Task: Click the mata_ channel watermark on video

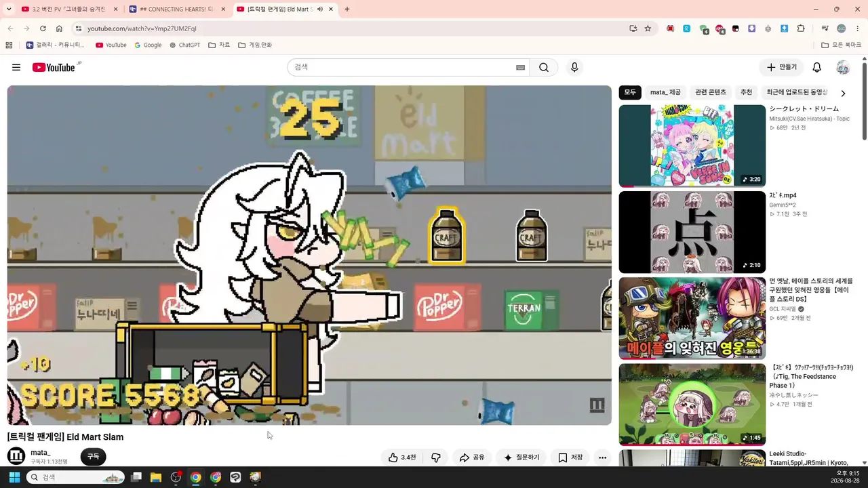Action: [597, 405]
